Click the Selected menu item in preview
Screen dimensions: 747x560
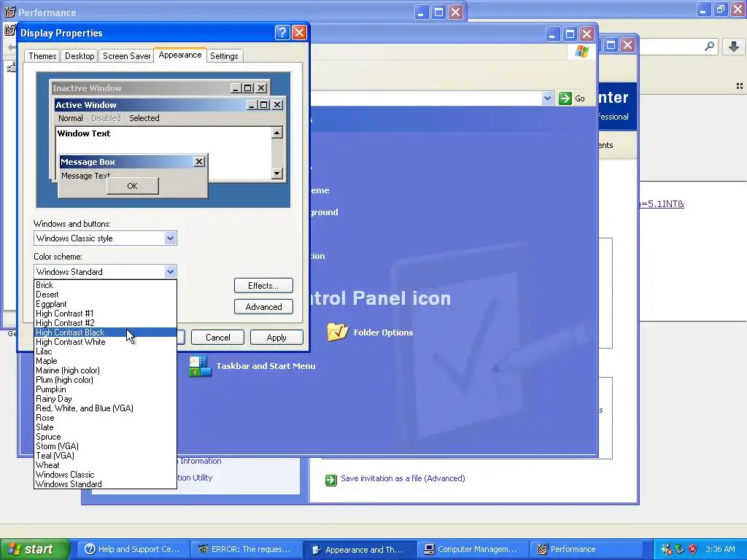click(x=144, y=118)
